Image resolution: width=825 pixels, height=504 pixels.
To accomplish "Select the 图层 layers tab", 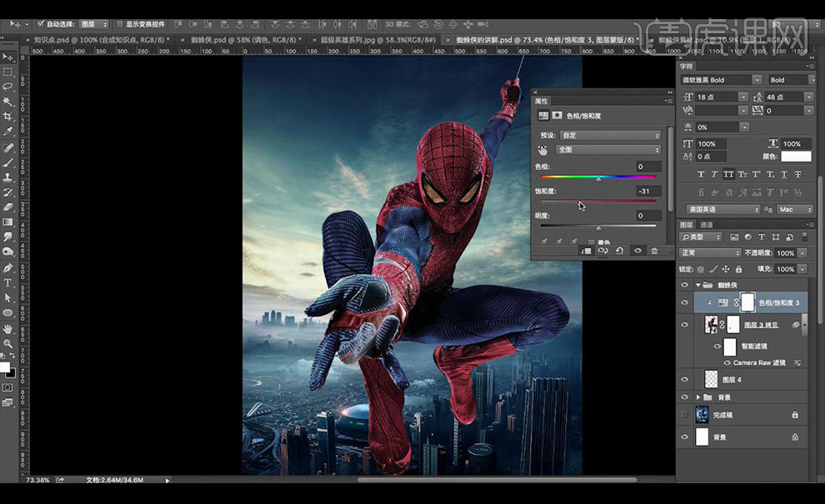I will 687,225.
